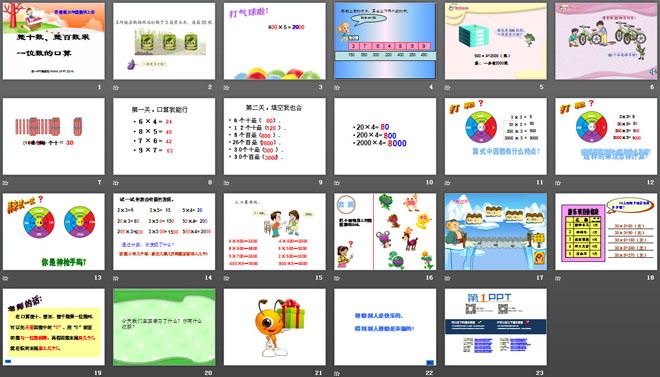This screenshot has width=660, height=377.
Task: Click the speaker sound icon on slide 6
Action: 652,72
